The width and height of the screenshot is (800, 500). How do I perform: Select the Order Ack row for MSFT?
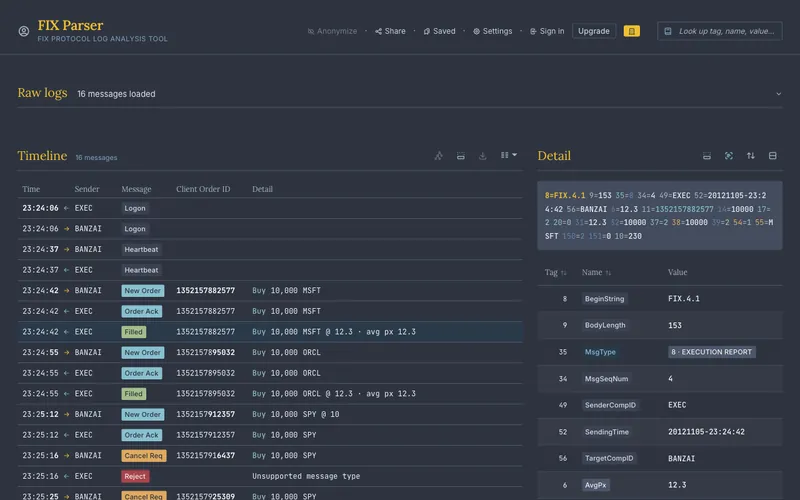[270, 311]
